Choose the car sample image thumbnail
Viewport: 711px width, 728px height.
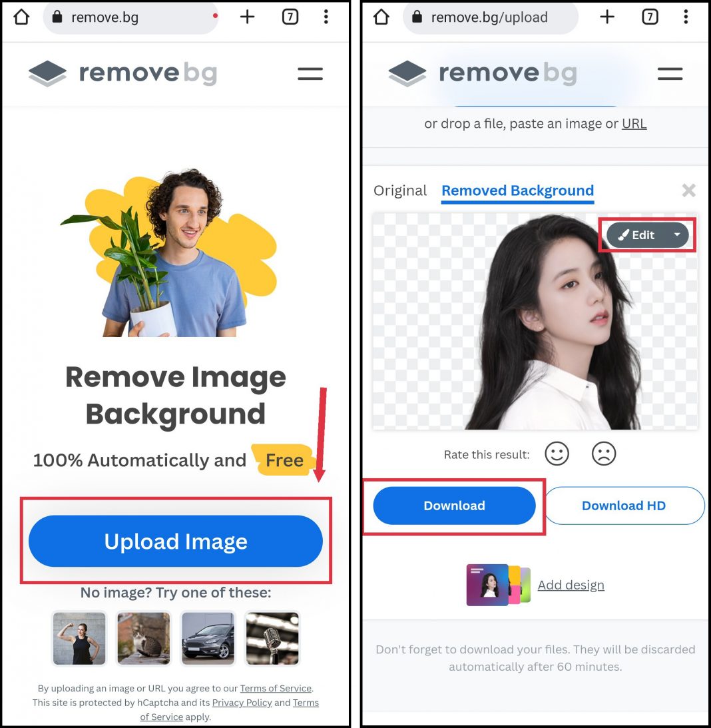[x=208, y=638]
